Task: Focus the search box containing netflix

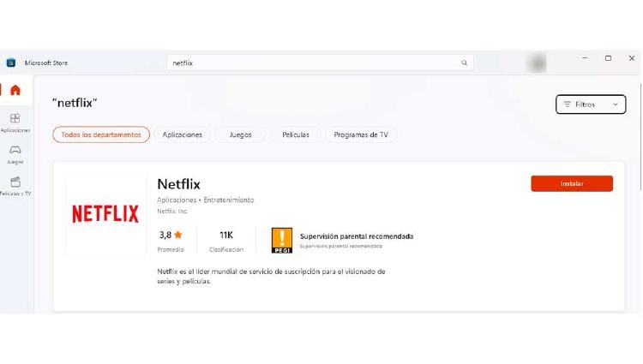Action: click(x=320, y=63)
